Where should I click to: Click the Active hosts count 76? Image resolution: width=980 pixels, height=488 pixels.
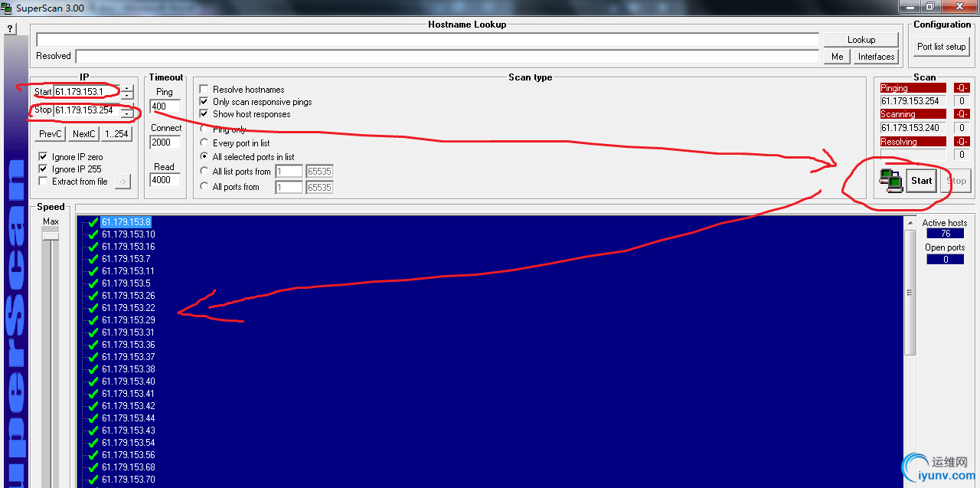946,234
